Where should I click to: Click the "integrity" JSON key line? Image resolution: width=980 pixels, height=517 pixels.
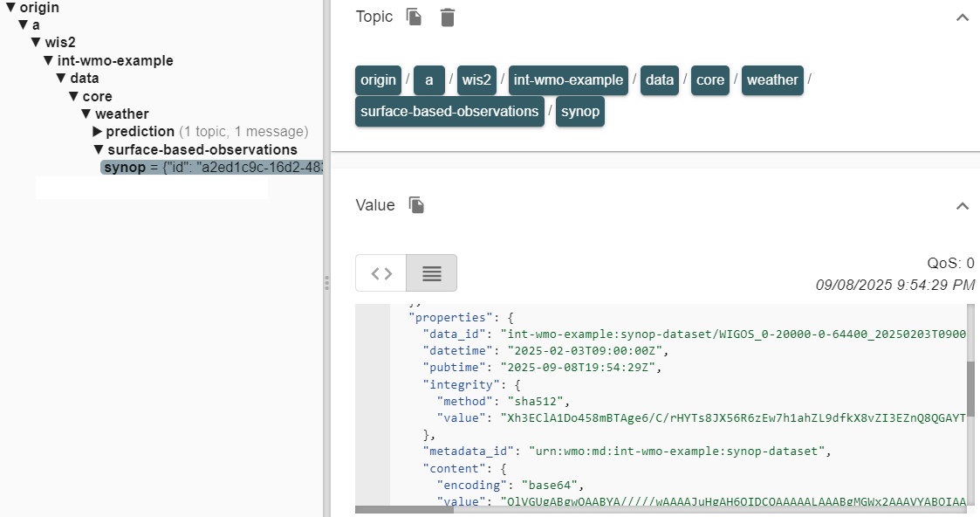coord(471,384)
